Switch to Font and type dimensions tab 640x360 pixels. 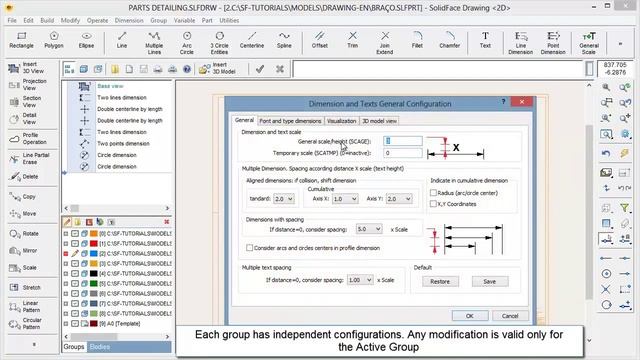click(290, 121)
